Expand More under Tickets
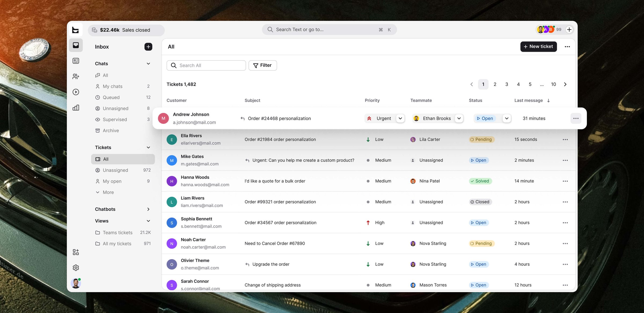 pos(105,192)
